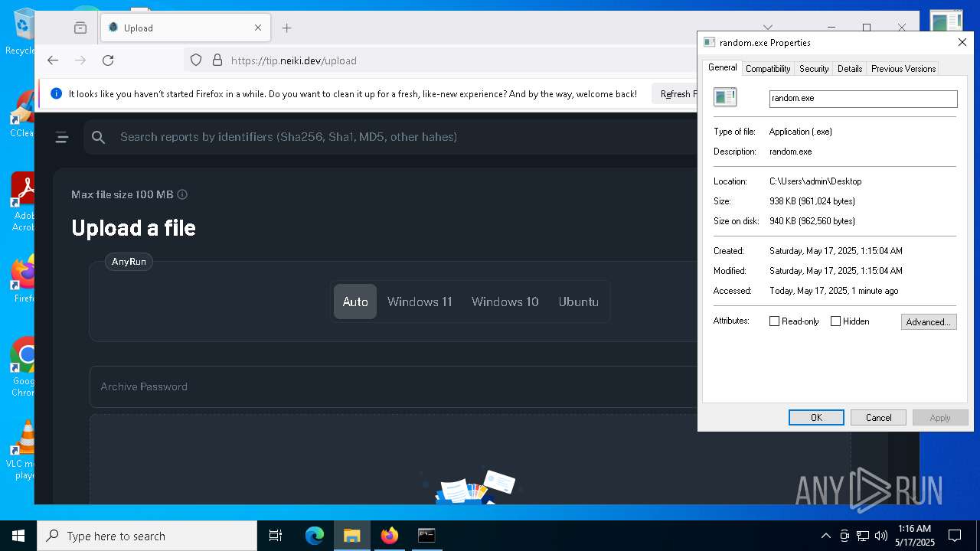Switch to the Previous Versions tab
980x551 pixels.
pyautogui.click(x=903, y=69)
